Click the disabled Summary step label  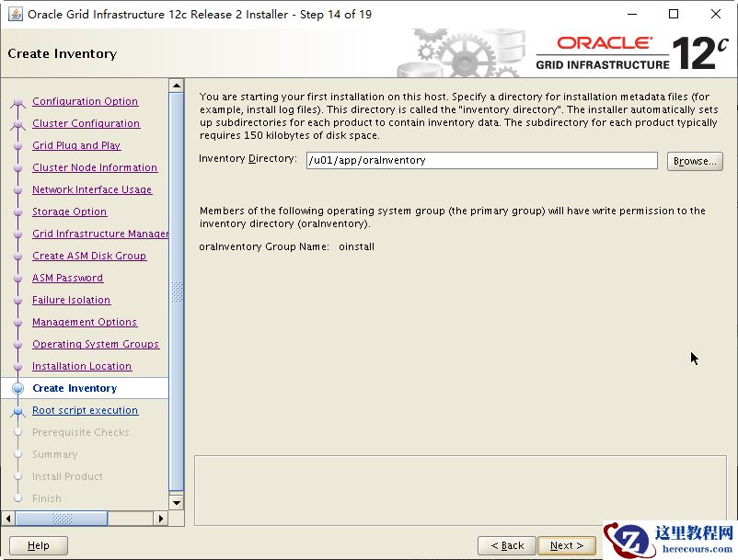pyautogui.click(x=54, y=454)
